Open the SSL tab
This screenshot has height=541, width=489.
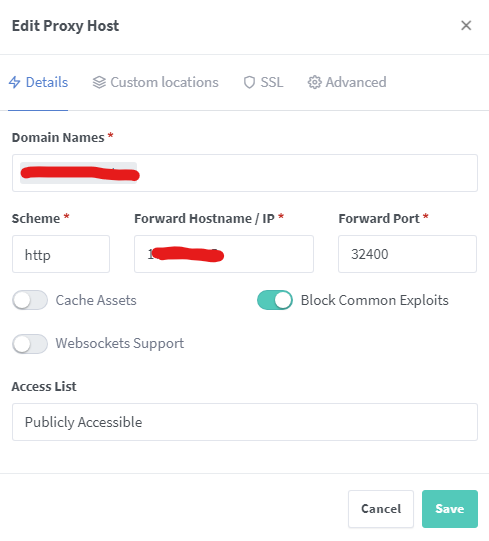click(263, 82)
